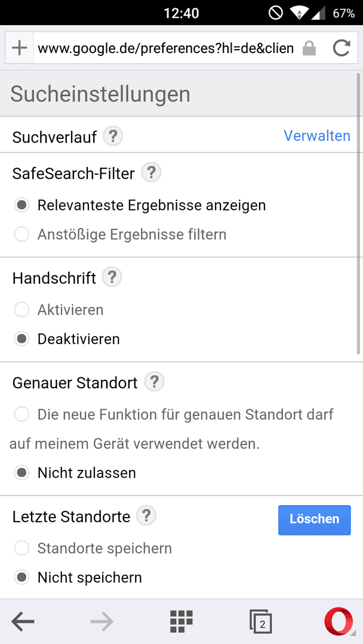Show help for Handschrift setting
The width and height of the screenshot is (363, 644).
coord(112,278)
